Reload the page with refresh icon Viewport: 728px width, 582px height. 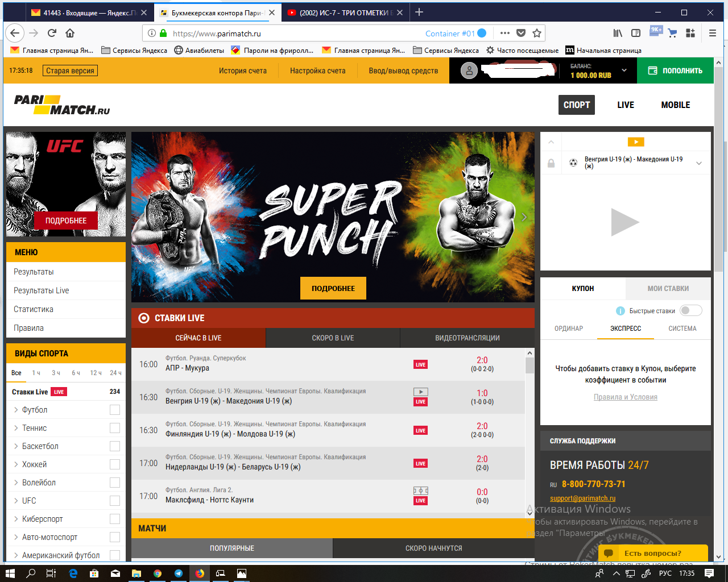(52, 33)
